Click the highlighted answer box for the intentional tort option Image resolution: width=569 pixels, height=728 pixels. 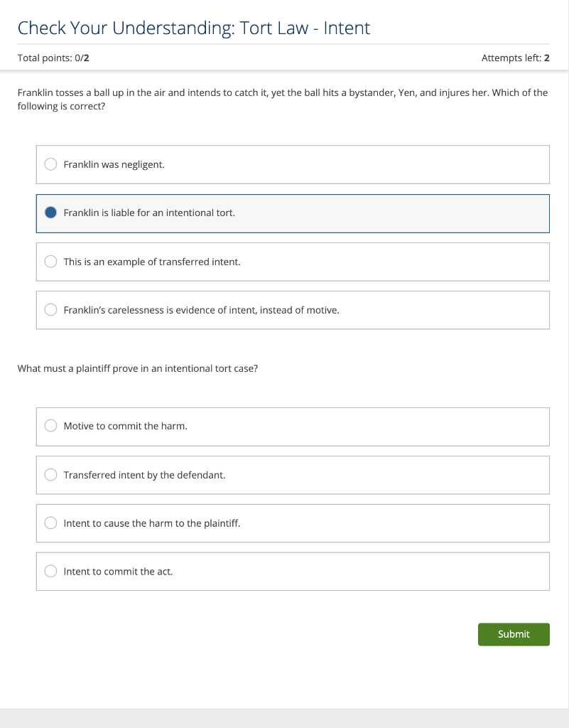[293, 212]
